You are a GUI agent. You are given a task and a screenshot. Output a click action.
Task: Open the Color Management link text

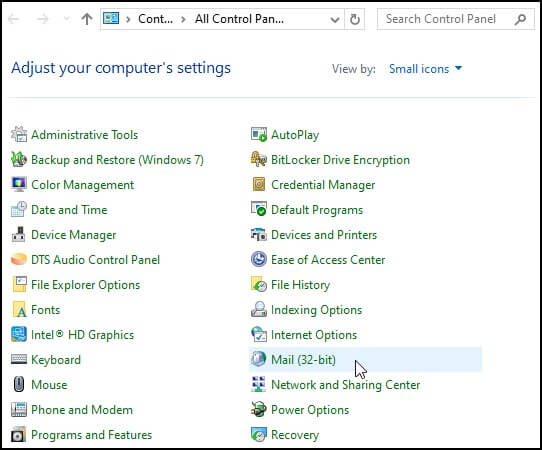tap(83, 185)
